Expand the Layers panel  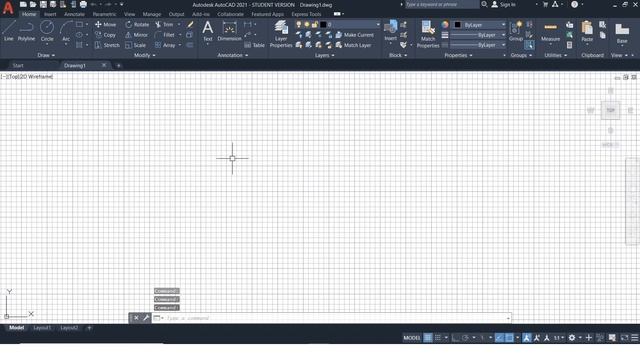pos(324,55)
